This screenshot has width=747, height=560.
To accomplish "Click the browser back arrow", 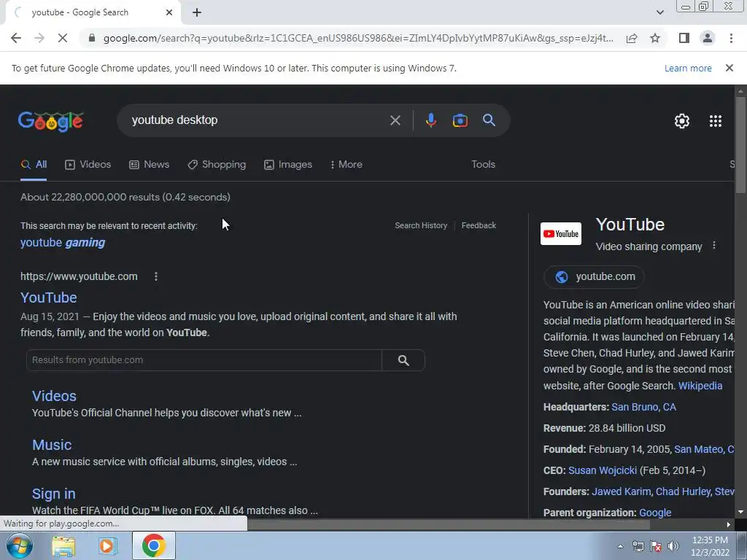I will (16, 38).
